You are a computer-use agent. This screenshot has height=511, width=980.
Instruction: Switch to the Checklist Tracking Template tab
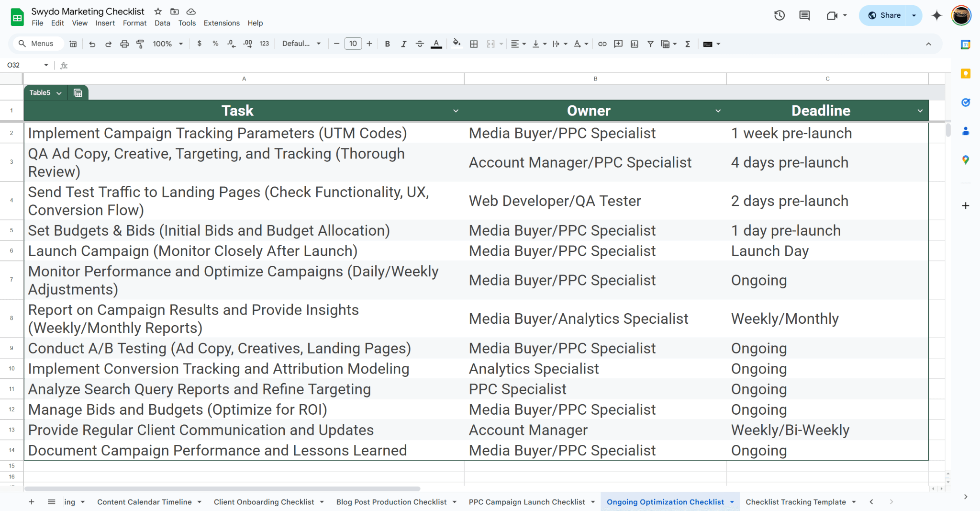tap(797, 501)
